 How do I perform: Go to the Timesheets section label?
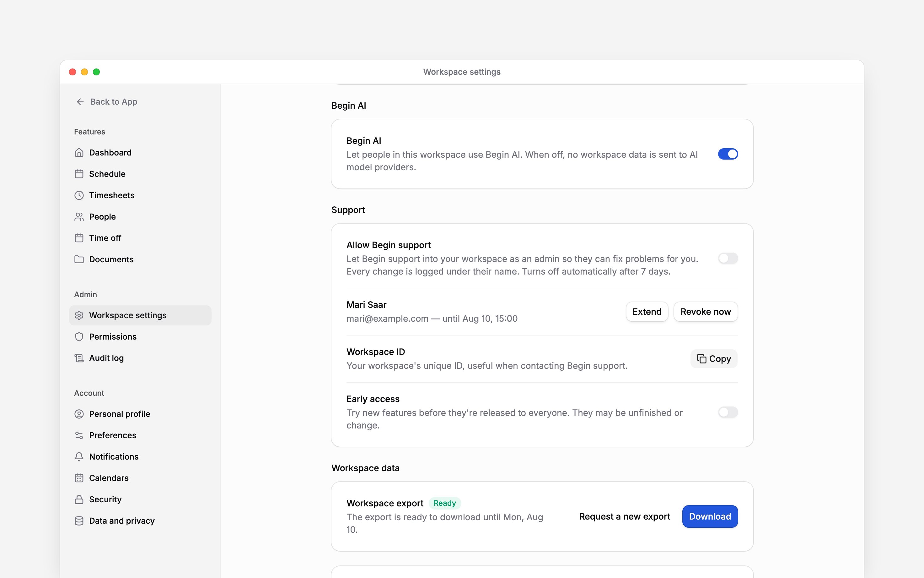(x=112, y=195)
